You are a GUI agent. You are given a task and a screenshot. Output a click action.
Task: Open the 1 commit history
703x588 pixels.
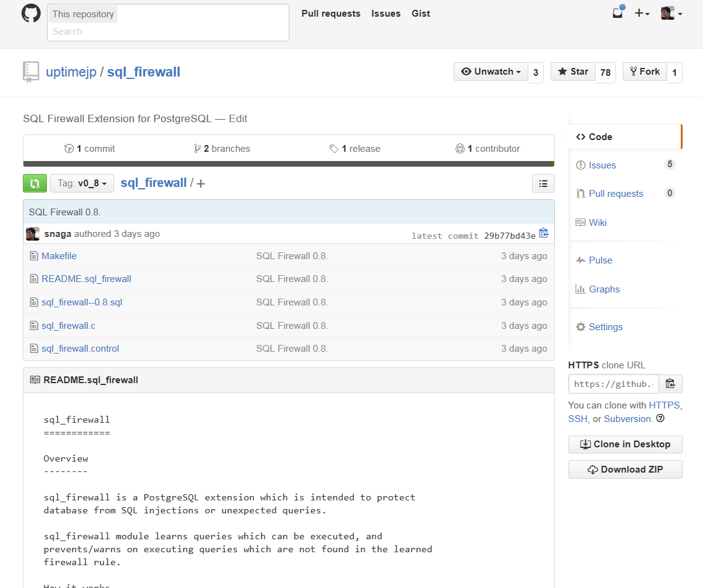coord(89,148)
